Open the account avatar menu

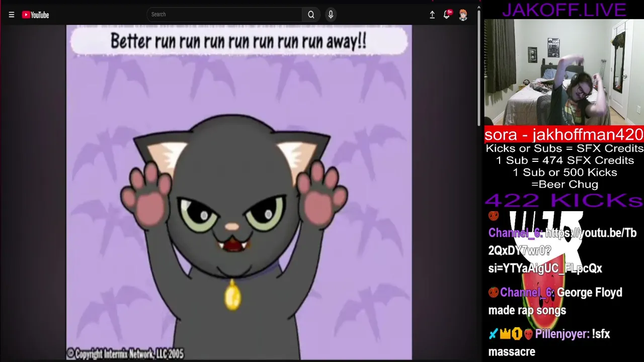463,15
